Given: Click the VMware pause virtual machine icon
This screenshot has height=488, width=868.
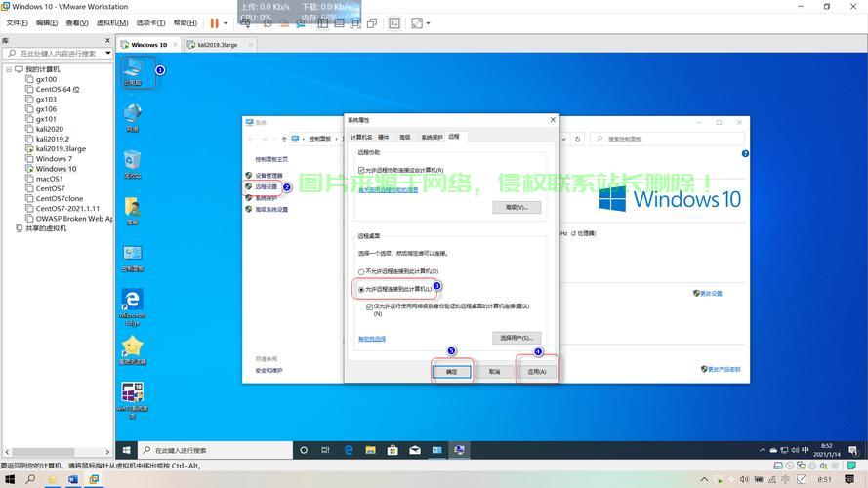Looking at the screenshot, I should (x=214, y=23).
